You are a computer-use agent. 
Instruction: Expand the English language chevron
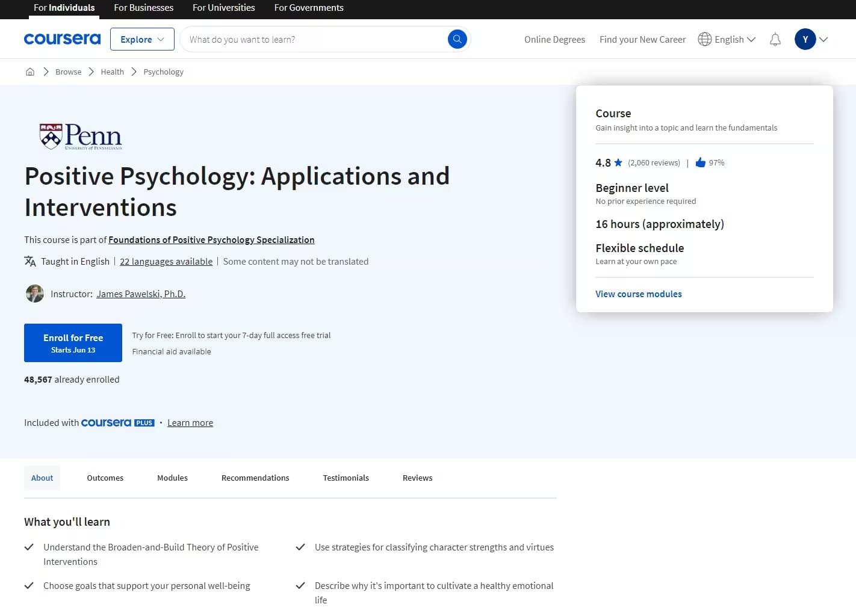751,39
